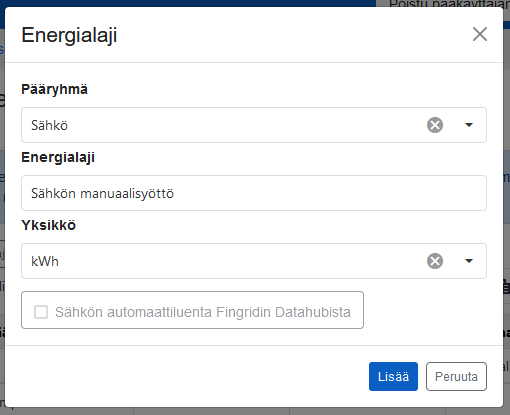
Task: Click the Yksikkö field label
Action: [49, 225]
